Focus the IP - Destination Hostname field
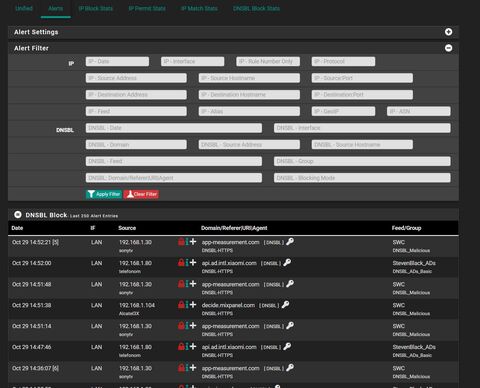The width and height of the screenshot is (480, 388). tap(249, 95)
